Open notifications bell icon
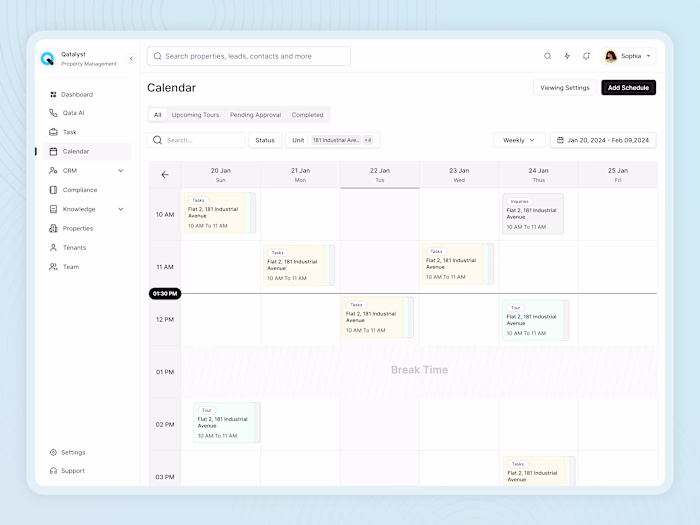700x525 pixels. pos(586,56)
